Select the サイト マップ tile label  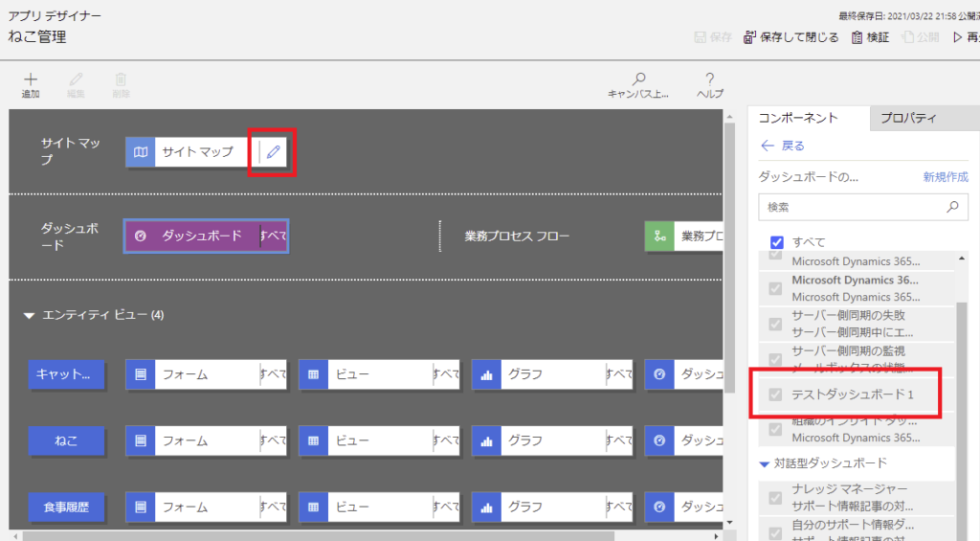pos(197,152)
